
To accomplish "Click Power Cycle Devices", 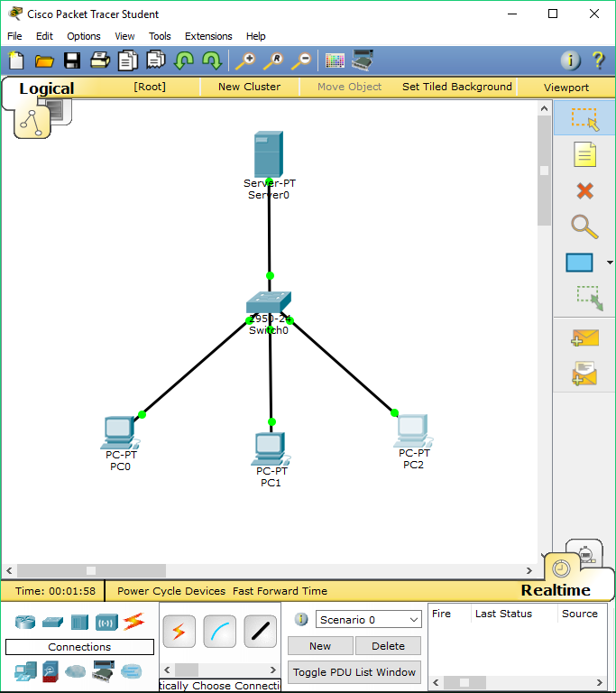I will pos(171,591).
